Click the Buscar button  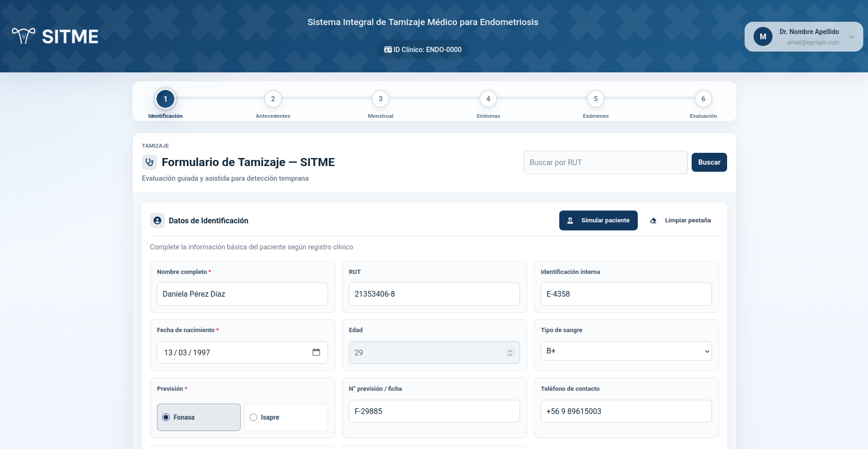coord(709,162)
